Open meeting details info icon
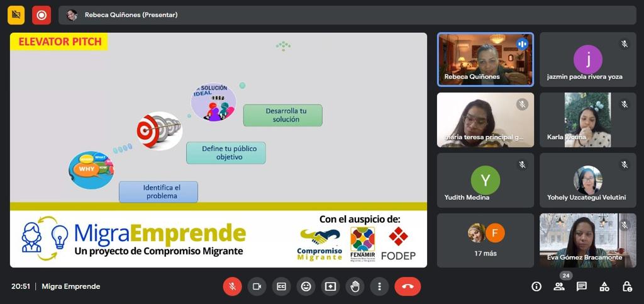644x304 pixels. (536, 286)
